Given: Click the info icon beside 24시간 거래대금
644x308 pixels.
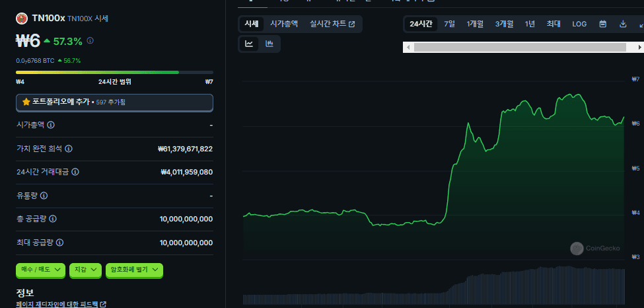Looking at the screenshot, I should [x=75, y=172].
